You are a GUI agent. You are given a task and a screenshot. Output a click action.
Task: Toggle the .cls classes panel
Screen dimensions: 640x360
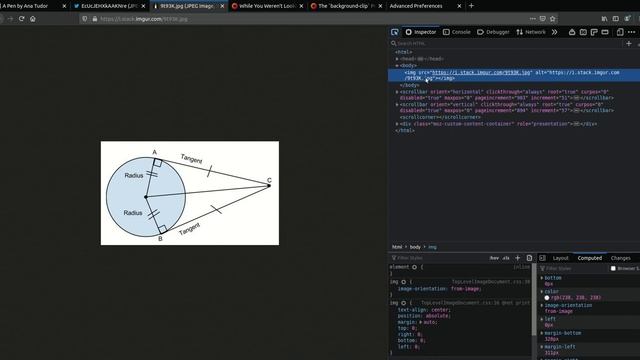coord(506,258)
